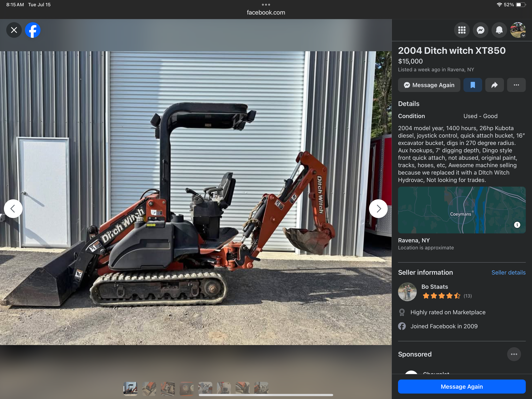The width and height of the screenshot is (532, 399).
Task: Click Highly rated on Marketplace badge icon
Action: pos(402,312)
